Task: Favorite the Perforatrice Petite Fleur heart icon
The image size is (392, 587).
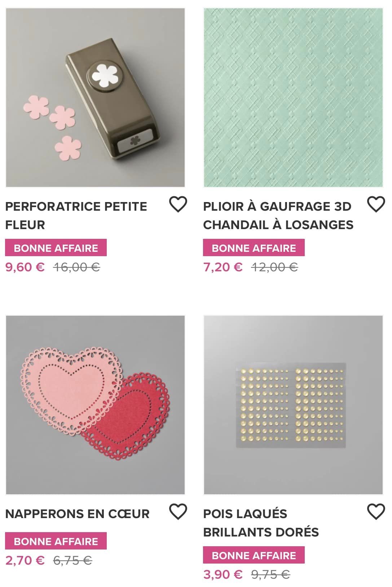Action: point(178,205)
